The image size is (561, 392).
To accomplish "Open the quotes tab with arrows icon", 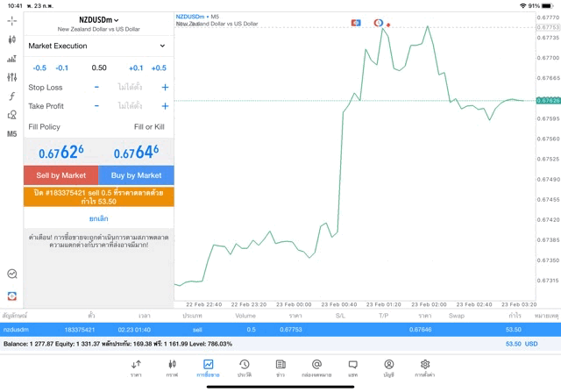I will click(x=136, y=368).
